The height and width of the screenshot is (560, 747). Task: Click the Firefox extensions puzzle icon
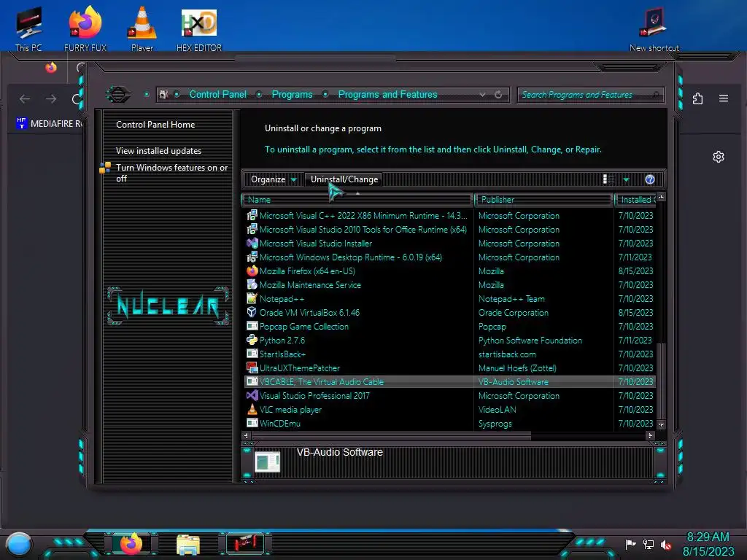697,98
